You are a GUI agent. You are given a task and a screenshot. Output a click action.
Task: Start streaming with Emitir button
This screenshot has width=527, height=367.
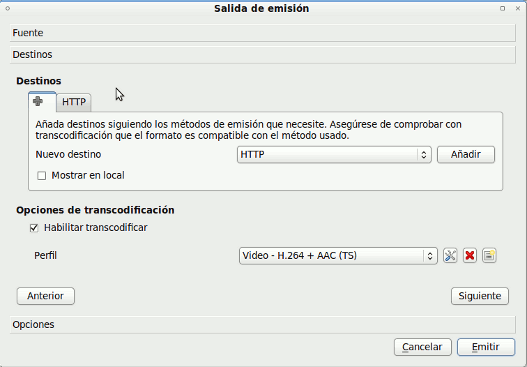click(486, 347)
